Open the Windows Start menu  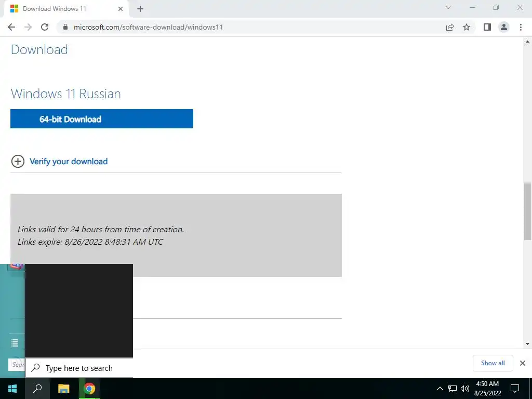pos(12,389)
